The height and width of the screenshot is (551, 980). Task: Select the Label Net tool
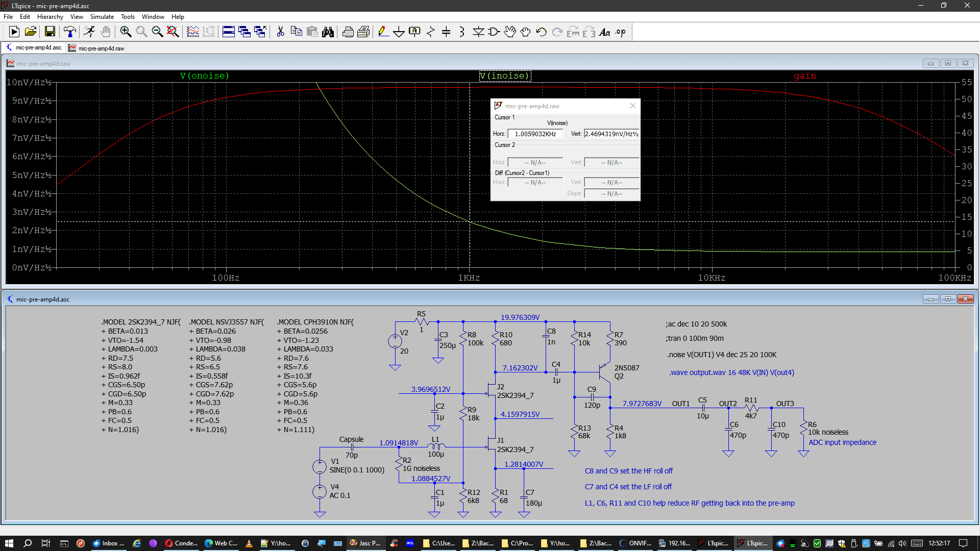point(415,32)
